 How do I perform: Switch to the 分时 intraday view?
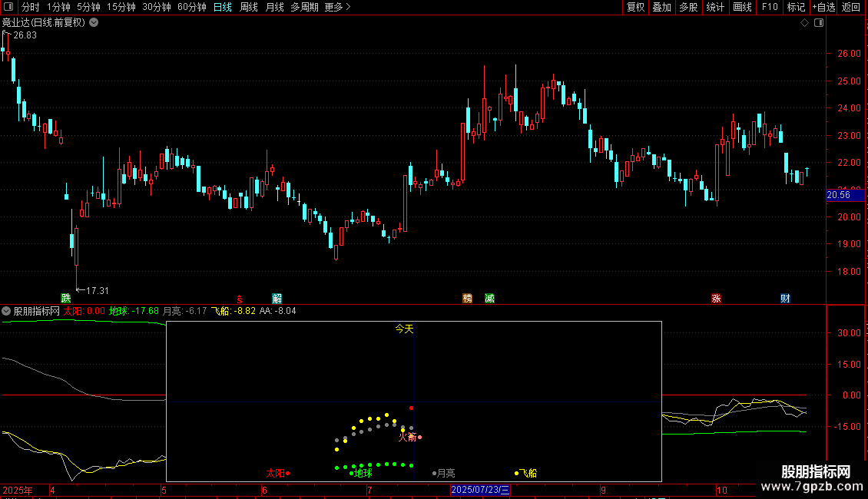[31, 7]
